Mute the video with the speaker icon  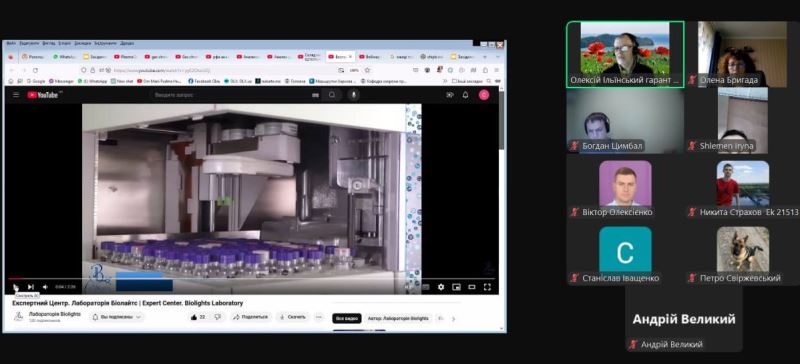[45, 287]
